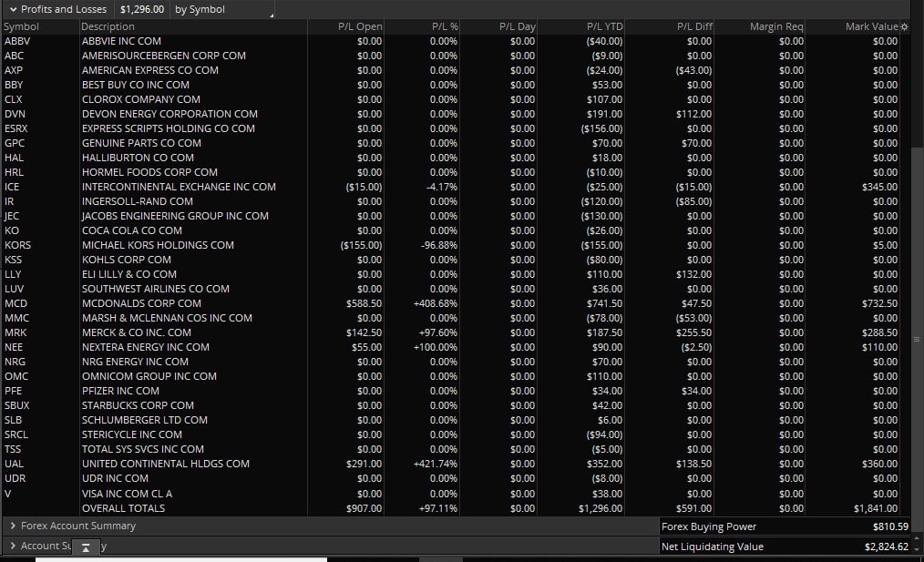This screenshot has height=562, width=924.
Task: Click JACOBS ENGINEERING GROUP INC COM
Action: [x=175, y=216]
